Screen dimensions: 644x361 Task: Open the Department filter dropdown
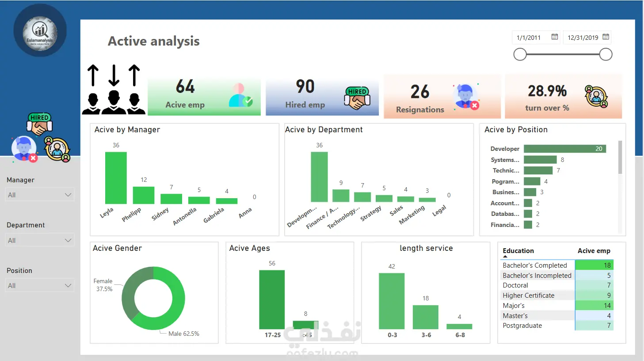(40, 240)
